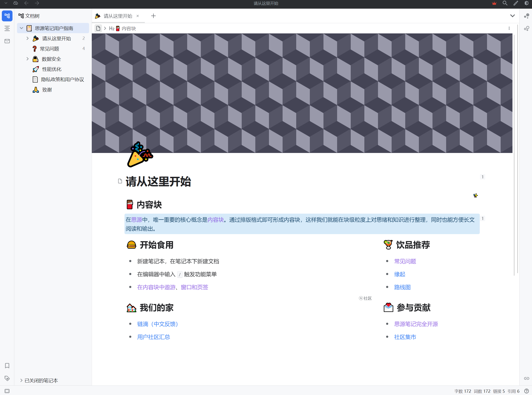The width and height of the screenshot is (532, 395).
Task: Collapse the 思源笔记用户指南 notebook
Action: pos(22,28)
